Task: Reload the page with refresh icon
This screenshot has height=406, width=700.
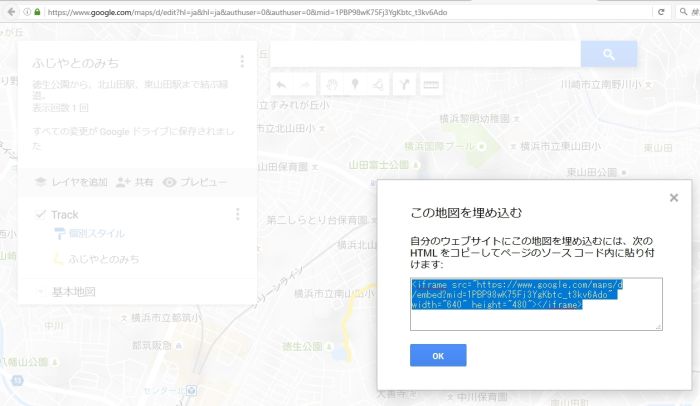Action: [x=661, y=12]
